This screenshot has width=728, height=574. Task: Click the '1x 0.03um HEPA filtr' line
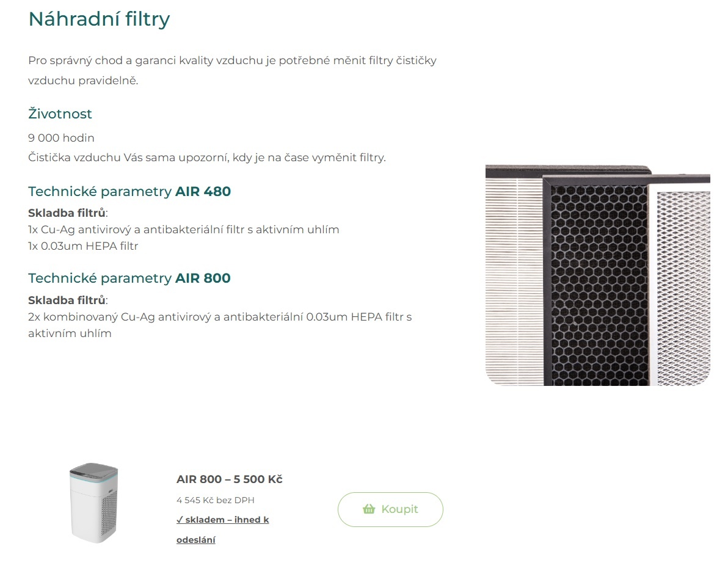[x=83, y=246]
